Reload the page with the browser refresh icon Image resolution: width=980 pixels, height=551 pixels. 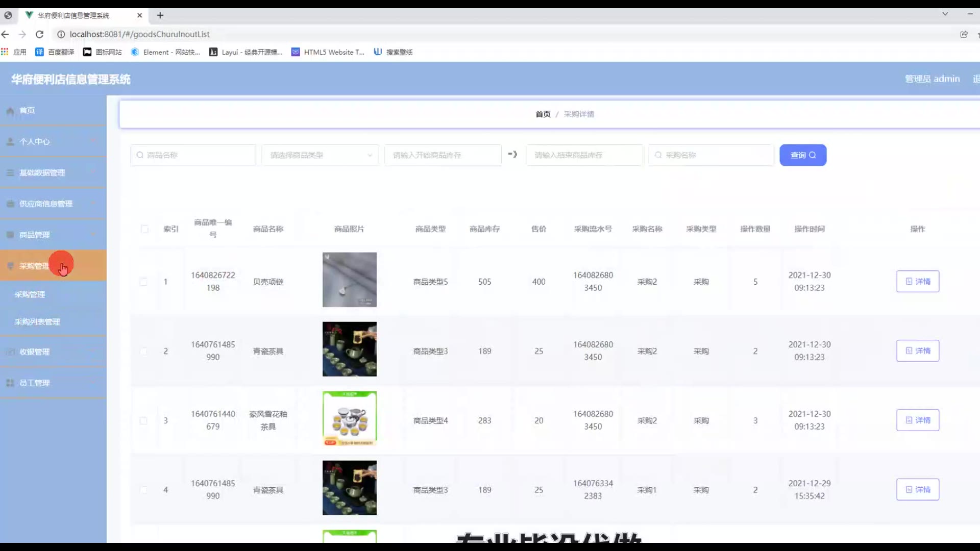tap(39, 34)
